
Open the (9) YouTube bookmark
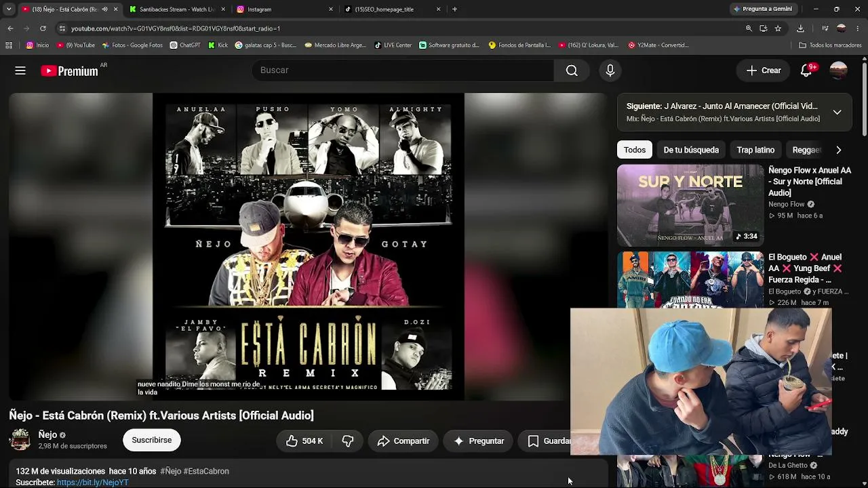tap(76, 45)
